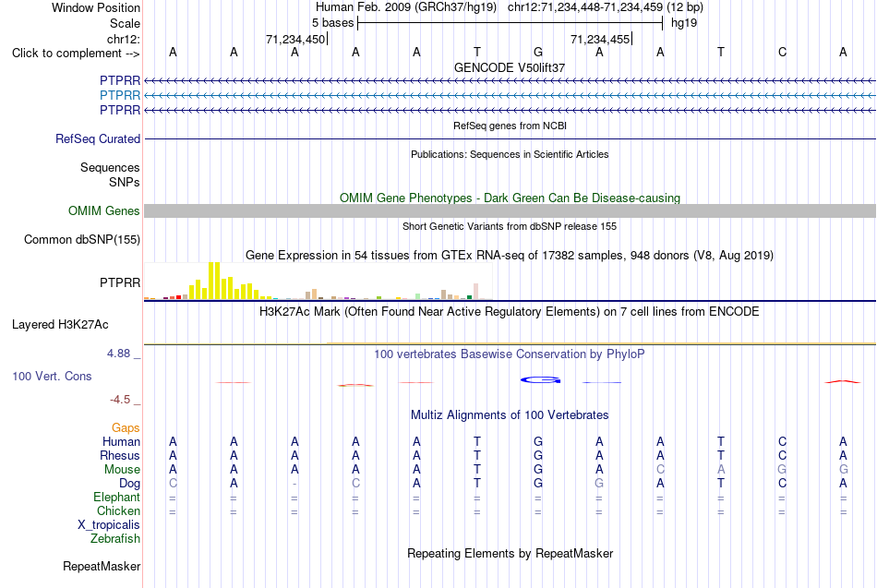Viewport: 877px width, 588px height.
Task: Click the 71,234,450 position marker
Action: 295,39
